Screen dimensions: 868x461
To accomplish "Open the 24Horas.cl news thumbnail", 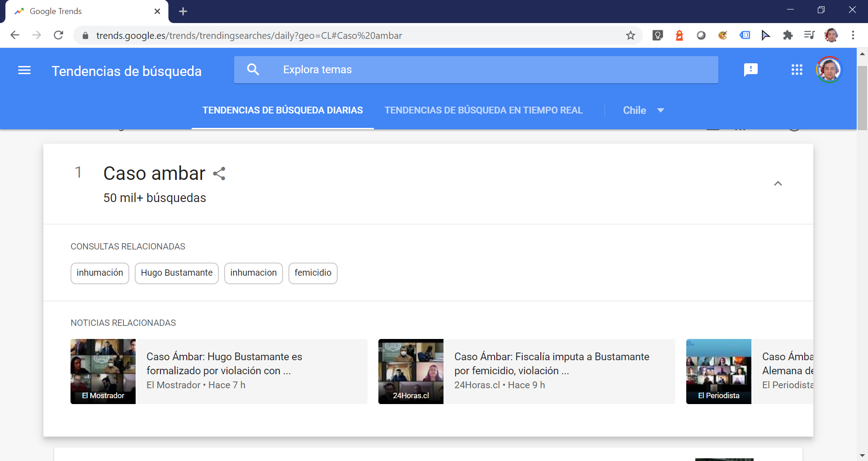I will (x=410, y=371).
